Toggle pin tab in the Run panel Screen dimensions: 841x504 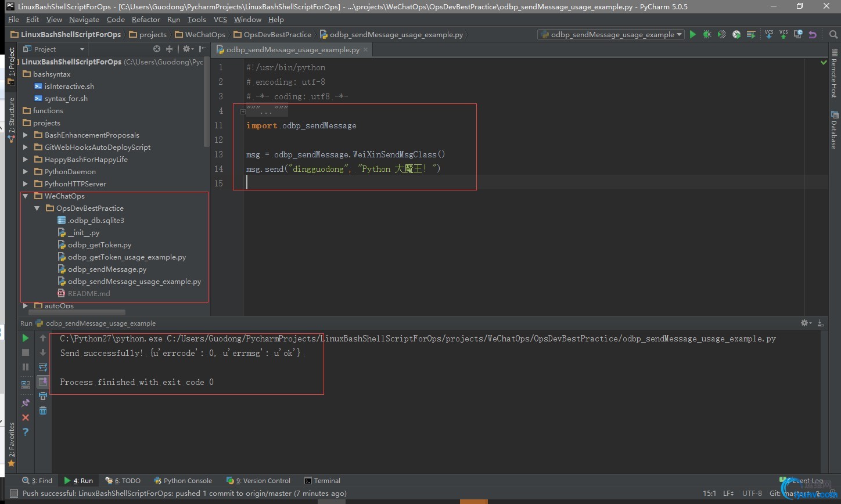[x=26, y=403]
